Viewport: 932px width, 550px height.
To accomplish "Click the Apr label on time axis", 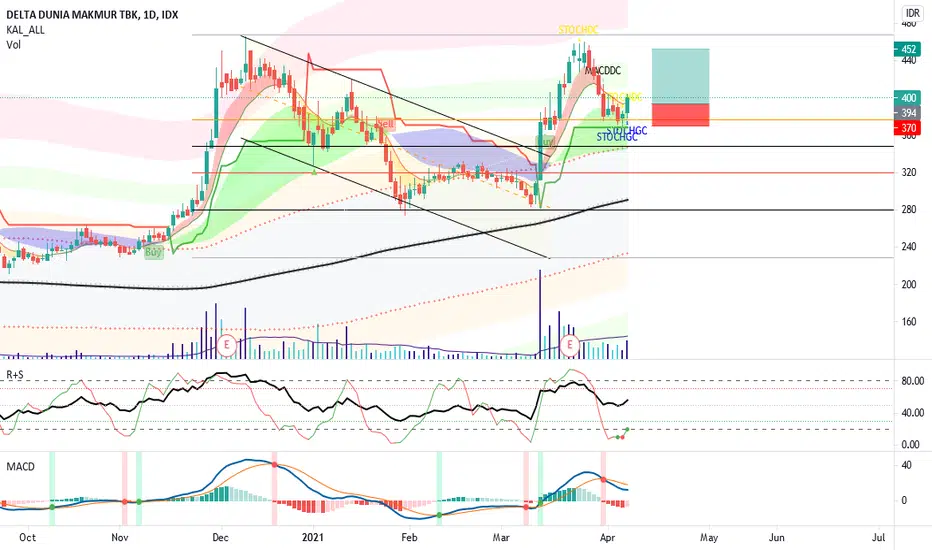I will tap(607, 538).
